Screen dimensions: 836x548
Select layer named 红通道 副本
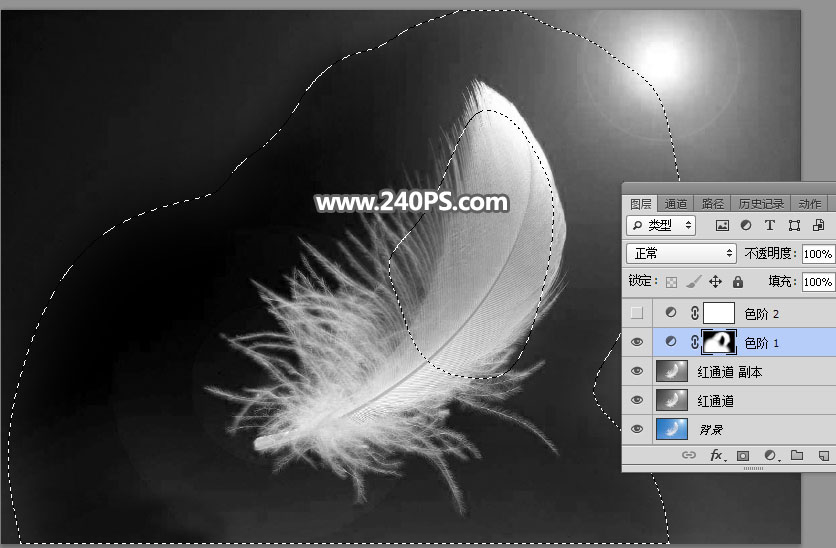729,372
